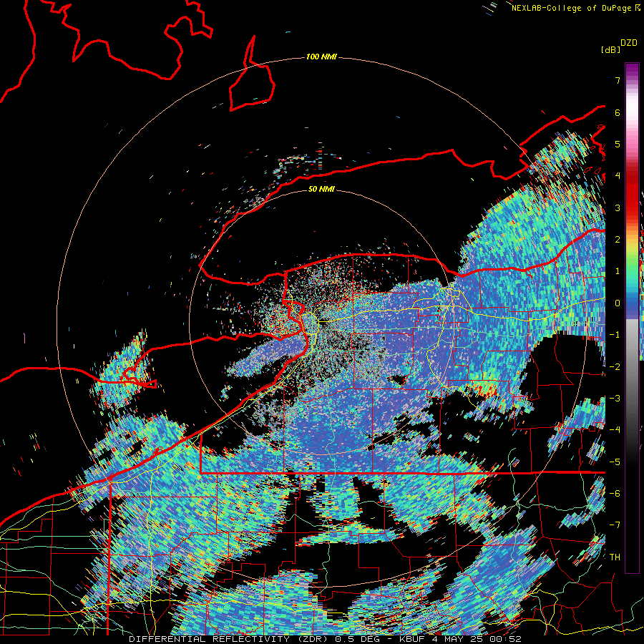Screen dimensions: 644x644
Task: Click the -3 value on the color scale
Action: 615,398
